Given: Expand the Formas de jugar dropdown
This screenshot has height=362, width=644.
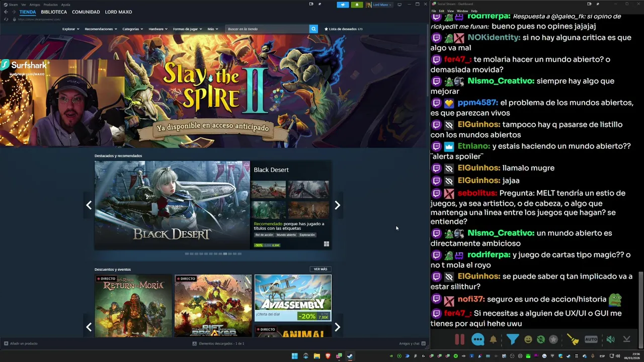Looking at the screenshot, I should coord(187,29).
